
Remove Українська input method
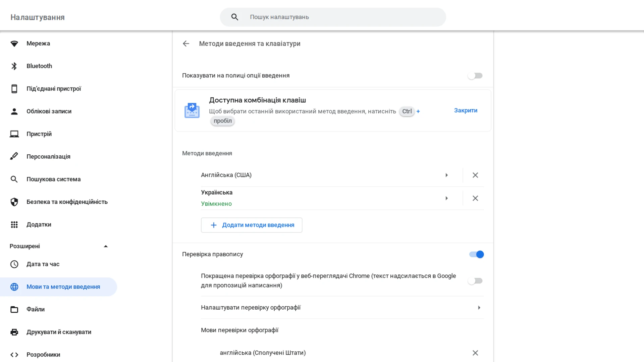tap(475, 198)
